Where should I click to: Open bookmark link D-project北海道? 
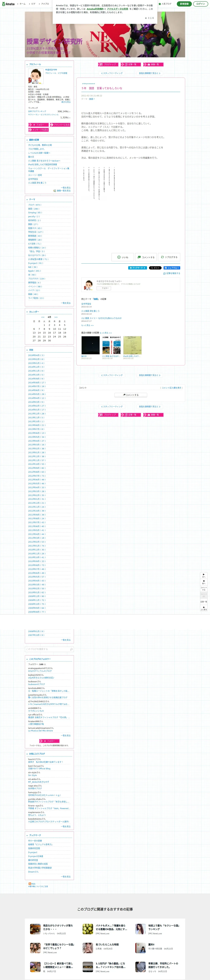pyautogui.click(x=35, y=856)
